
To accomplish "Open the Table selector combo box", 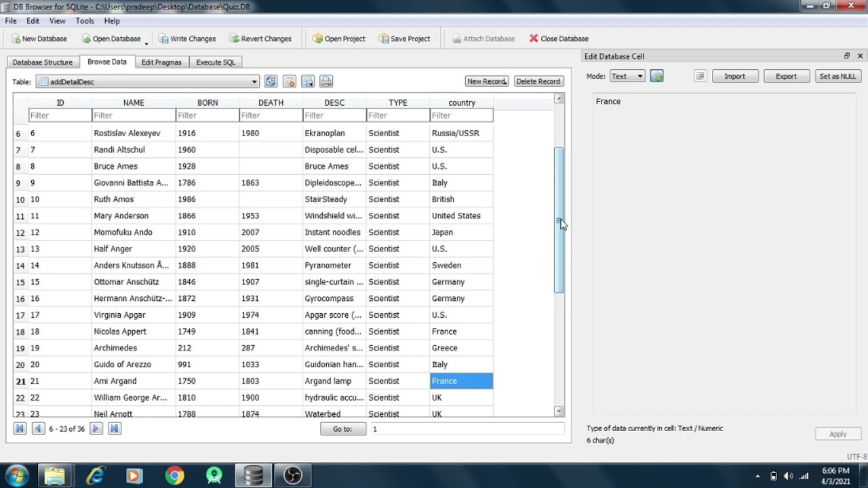I will 147,81.
